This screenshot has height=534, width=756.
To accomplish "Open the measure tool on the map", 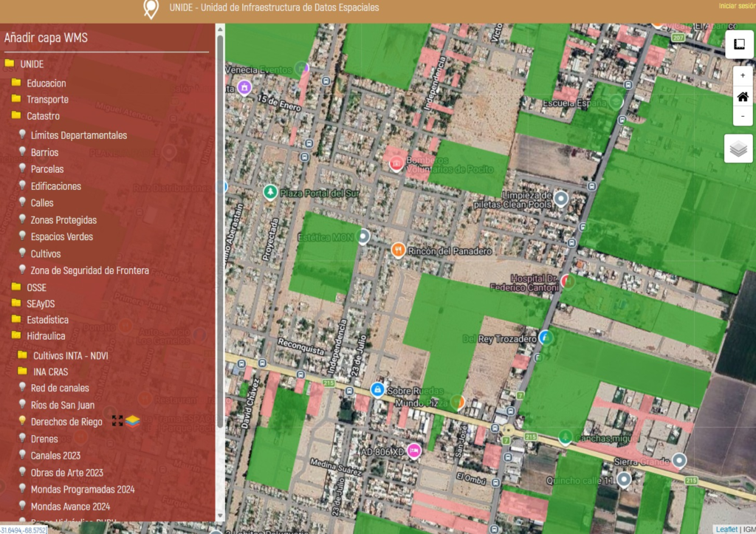I will pyautogui.click(x=739, y=44).
